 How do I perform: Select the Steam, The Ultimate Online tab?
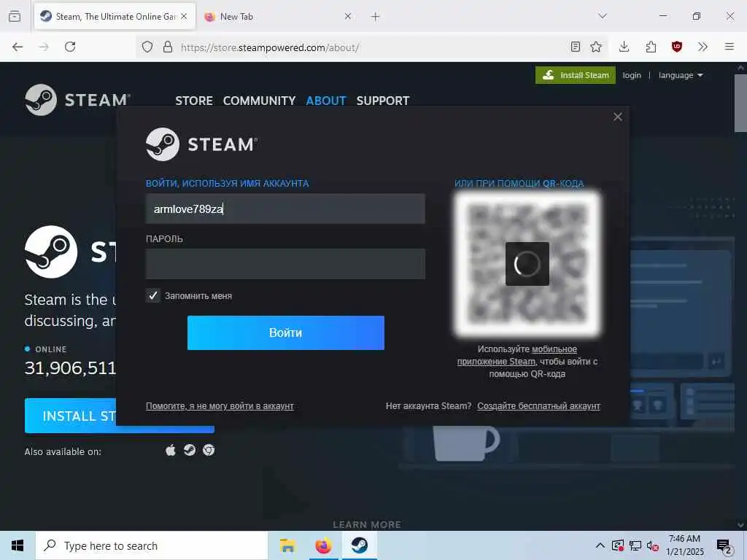[115, 17]
